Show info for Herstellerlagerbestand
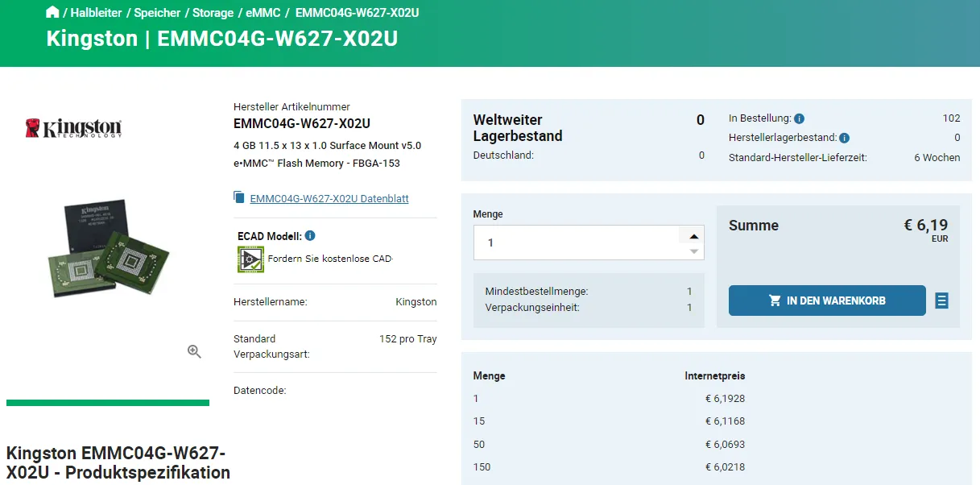The width and height of the screenshot is (980, 485). click(844, 138)
